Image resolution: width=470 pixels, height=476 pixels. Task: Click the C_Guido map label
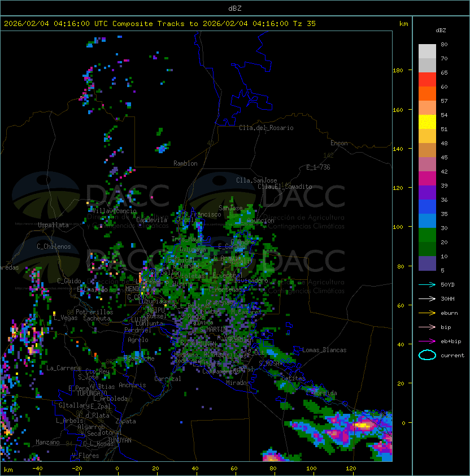coord(69,281)
